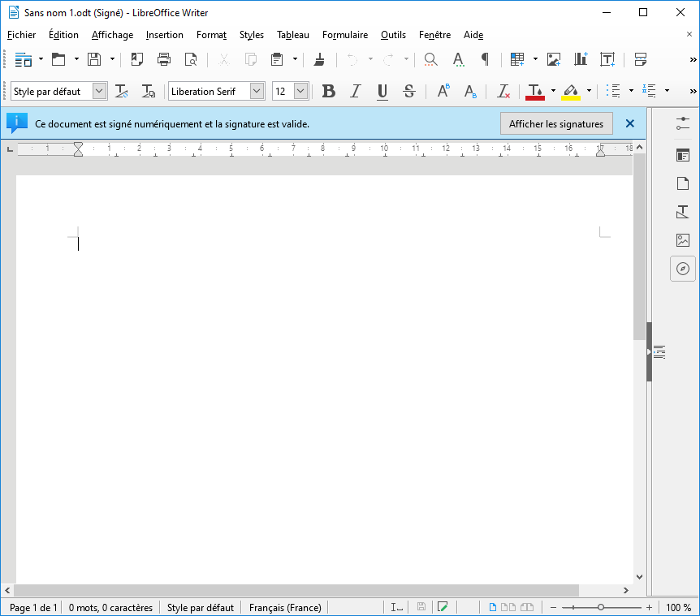Image resolution: width=700 pixels, height=616 pixels.
Task: Open the font color dropdown arrow
Action: [553, 91]
